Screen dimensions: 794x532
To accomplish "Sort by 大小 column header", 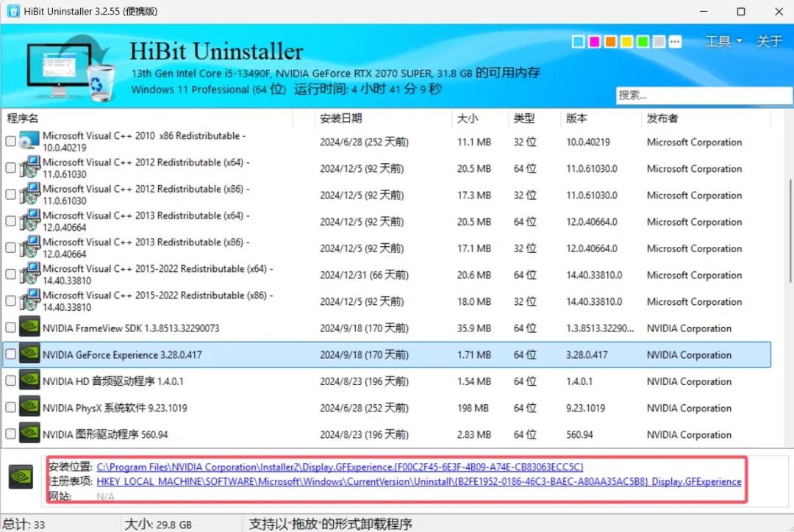I will click(x=479, y=118).
